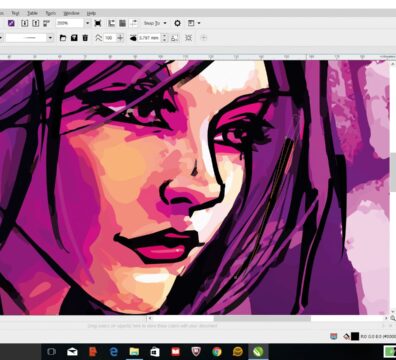Click the document palette drag-colors hint area
396x360 pixels.
[x=153, y=326]
